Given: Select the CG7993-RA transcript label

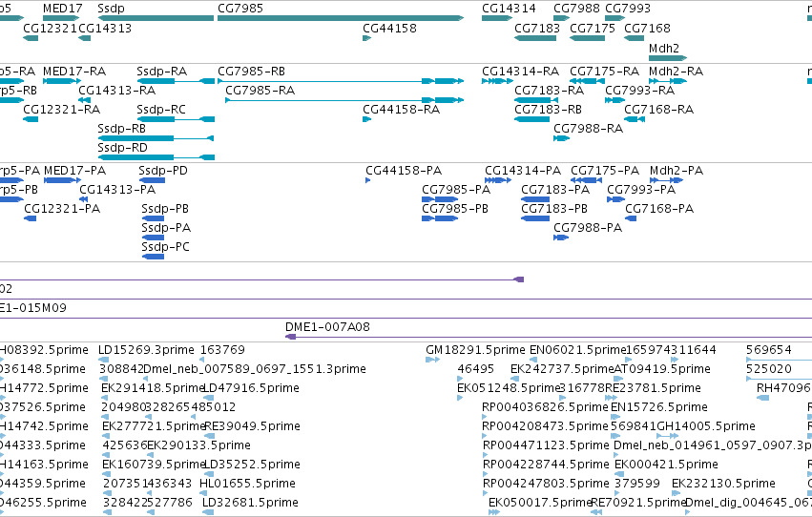Looking at the screenshot, I should (639, 91).
